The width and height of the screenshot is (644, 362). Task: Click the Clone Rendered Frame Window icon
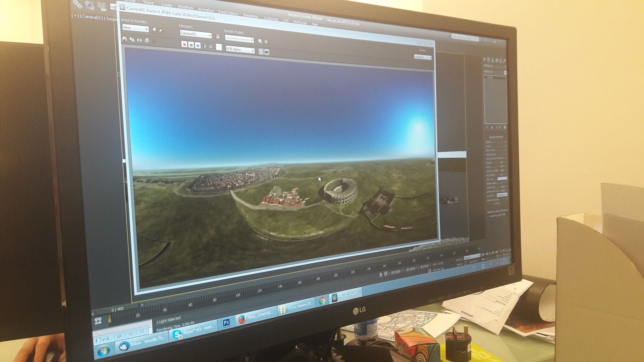pos(139,40)
